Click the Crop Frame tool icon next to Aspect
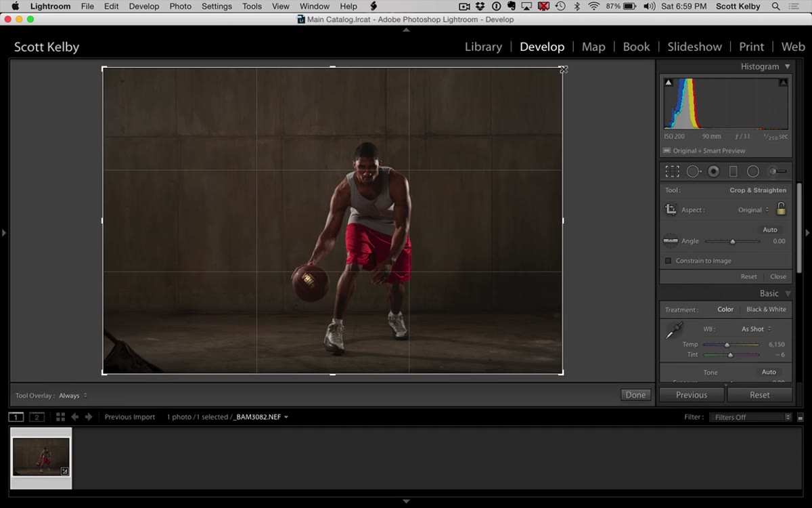Image resolution: width=812 pixels, height=508 pixels. pos(671,209)
